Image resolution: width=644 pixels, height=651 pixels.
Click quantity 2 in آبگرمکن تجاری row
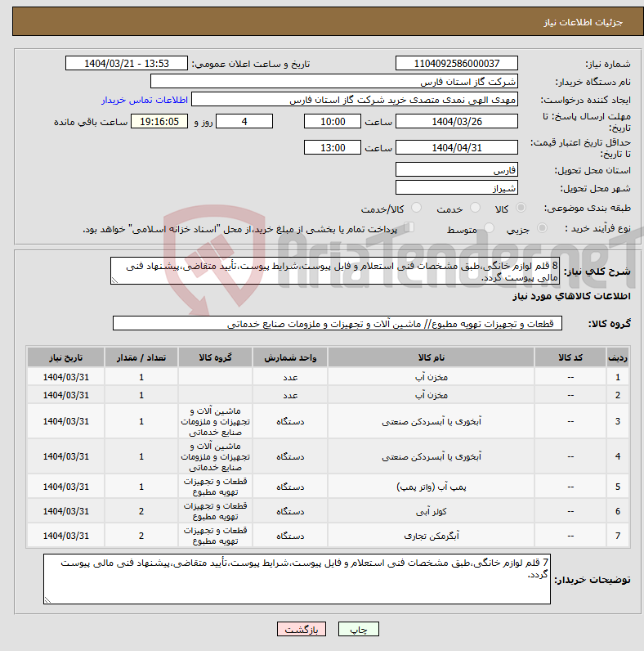pos(141,536)
